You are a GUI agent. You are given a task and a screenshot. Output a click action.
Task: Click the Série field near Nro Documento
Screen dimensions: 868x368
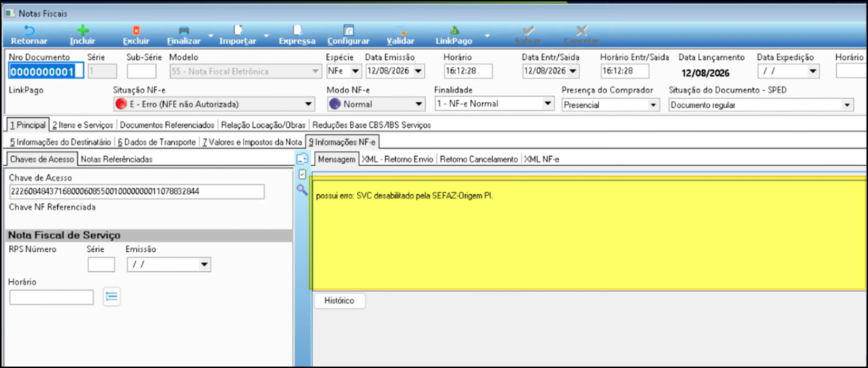[102, 71]
